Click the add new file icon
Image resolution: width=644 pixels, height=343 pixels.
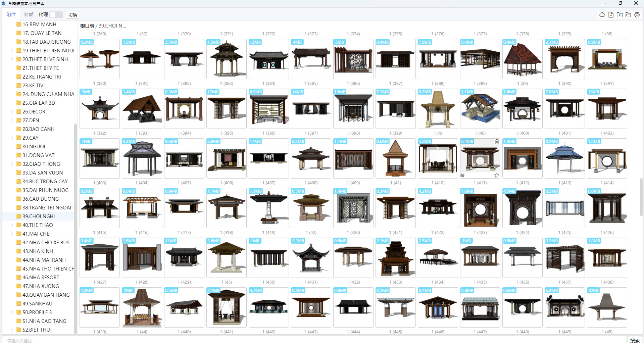click(611, 15)
